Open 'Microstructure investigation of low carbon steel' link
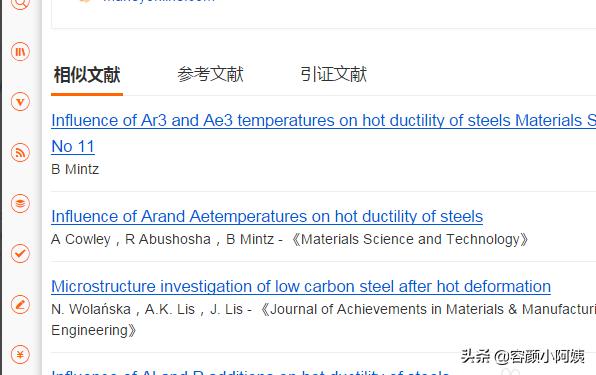596x375 pixels. (301, 286)
